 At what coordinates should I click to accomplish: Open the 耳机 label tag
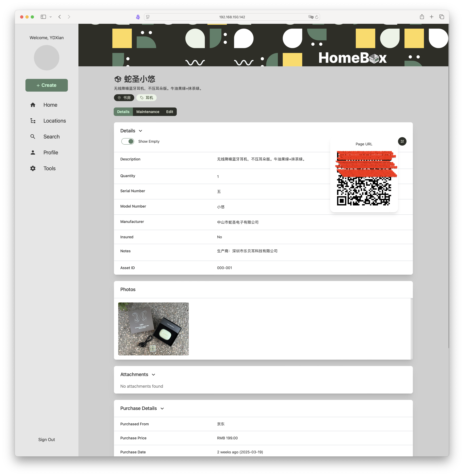click(146, 98)
